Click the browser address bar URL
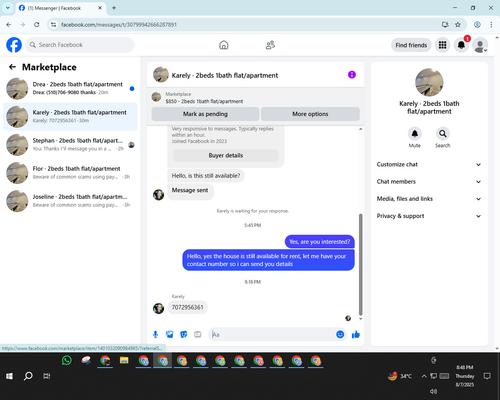Screen dimensions: 500x400 click(x=119, y=25)
